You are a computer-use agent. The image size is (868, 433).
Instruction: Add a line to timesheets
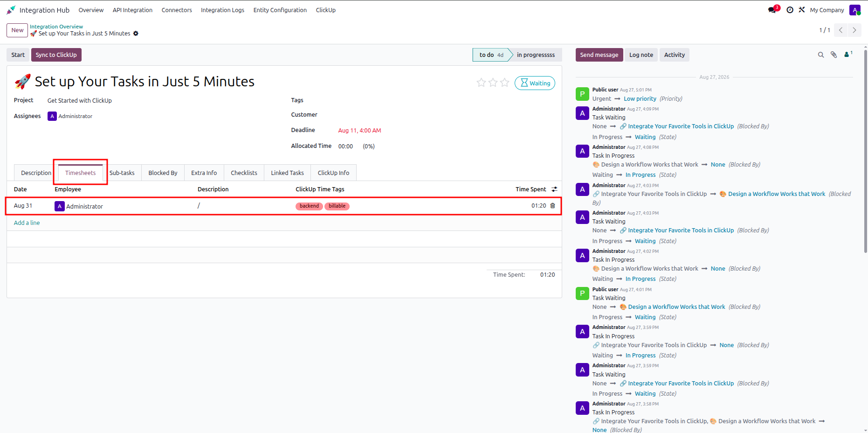click(27, 223)
